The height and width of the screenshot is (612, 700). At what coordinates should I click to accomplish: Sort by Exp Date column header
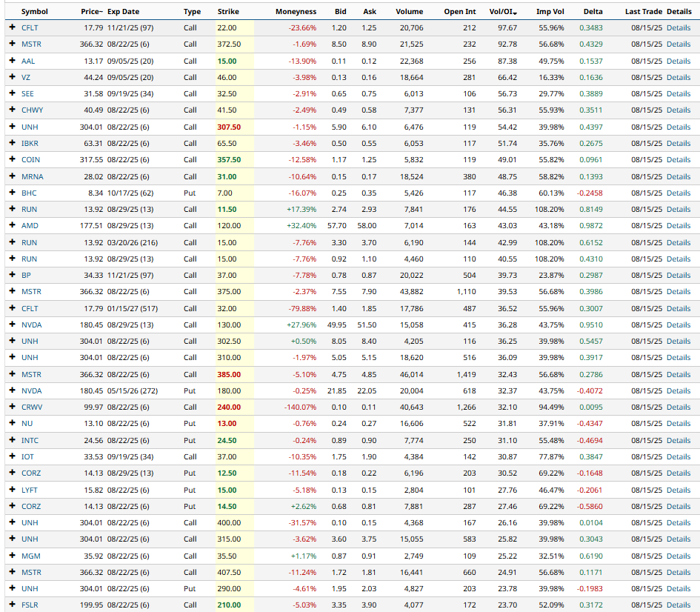tap(123, 12)
